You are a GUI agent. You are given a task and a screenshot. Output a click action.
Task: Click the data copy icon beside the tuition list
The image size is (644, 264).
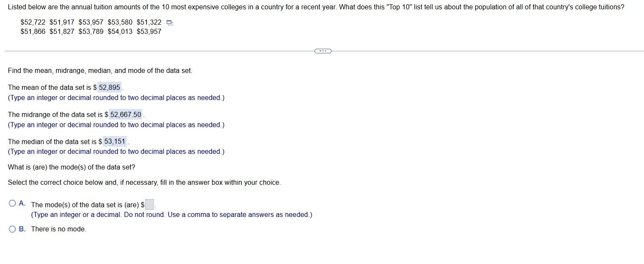tap(169, 23)
